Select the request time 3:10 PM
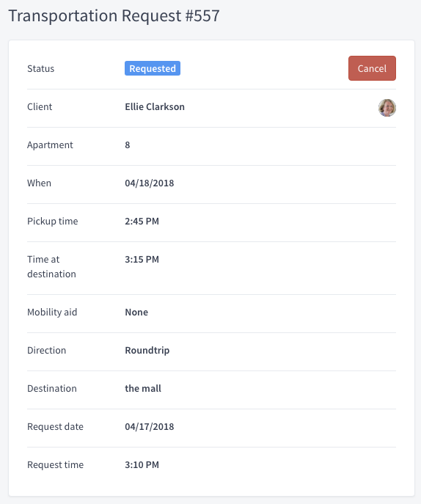Image resolution: width=421 pixels, height=504 pixels. 142,465
